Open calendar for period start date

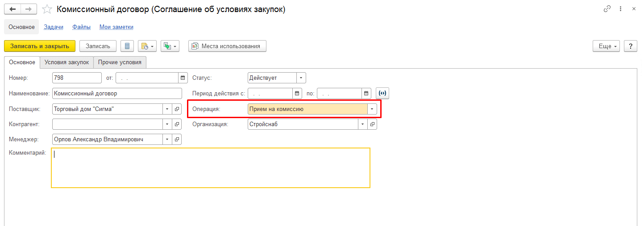[297, 94]
